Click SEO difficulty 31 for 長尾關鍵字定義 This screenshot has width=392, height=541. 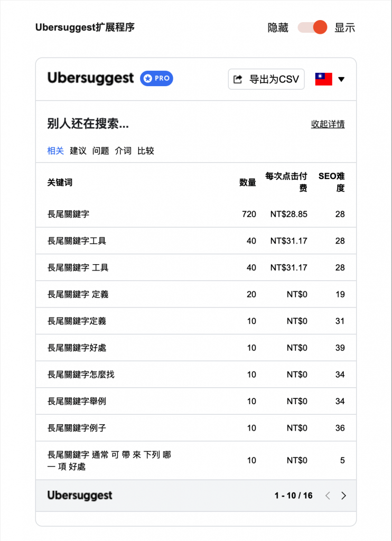[x=340, y=321]
